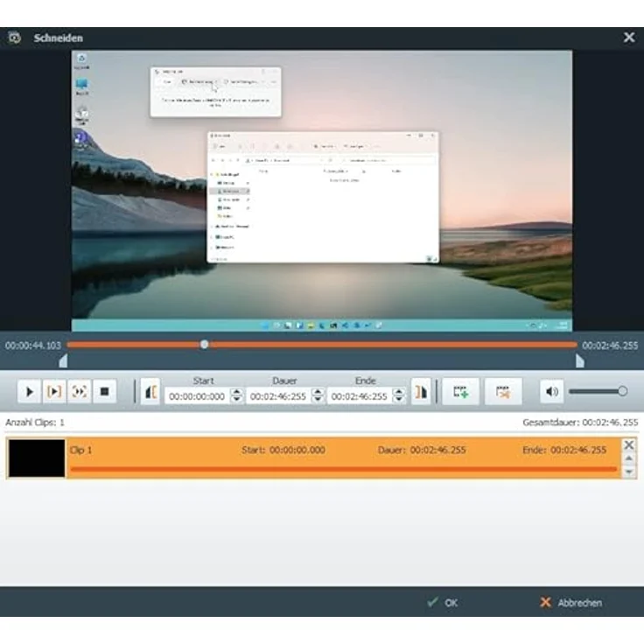Screen dimensions: 644x644
Task: Click Clip 1 Start value
Action: click(297, 450)
